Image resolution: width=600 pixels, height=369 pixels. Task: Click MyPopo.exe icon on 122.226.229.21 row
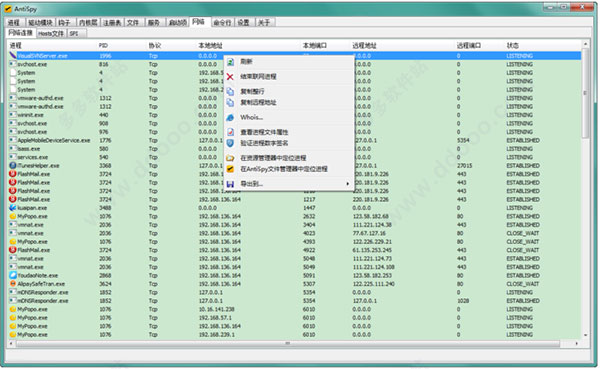(x=13, y=242)
